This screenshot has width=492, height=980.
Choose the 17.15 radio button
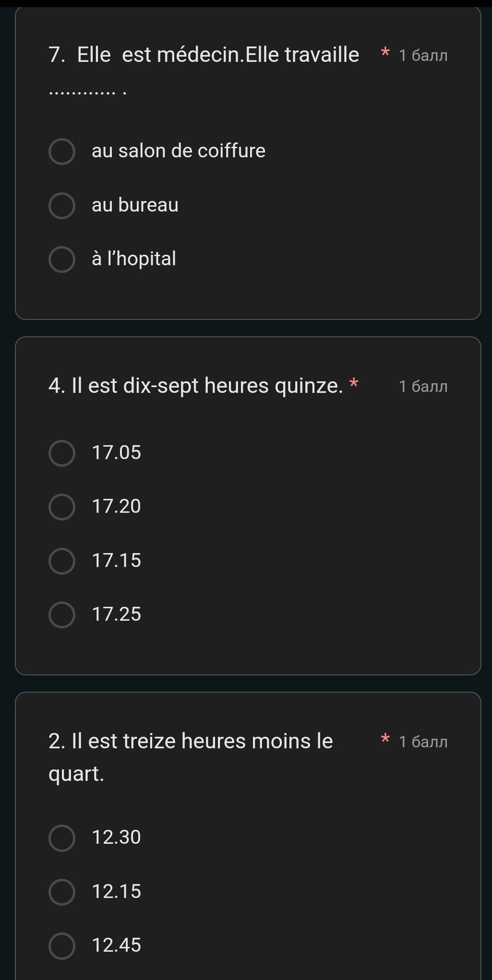pos(62,561)
